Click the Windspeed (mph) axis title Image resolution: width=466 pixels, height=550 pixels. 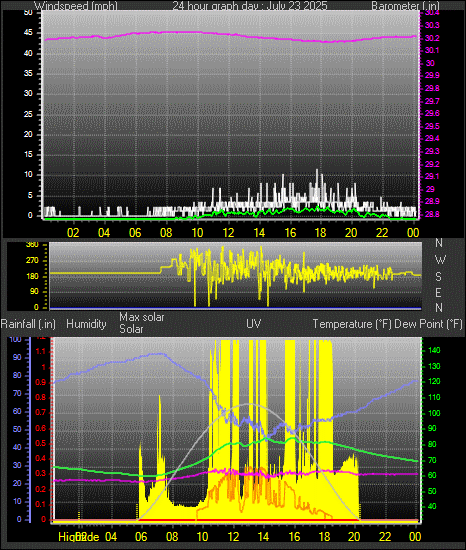76,6
